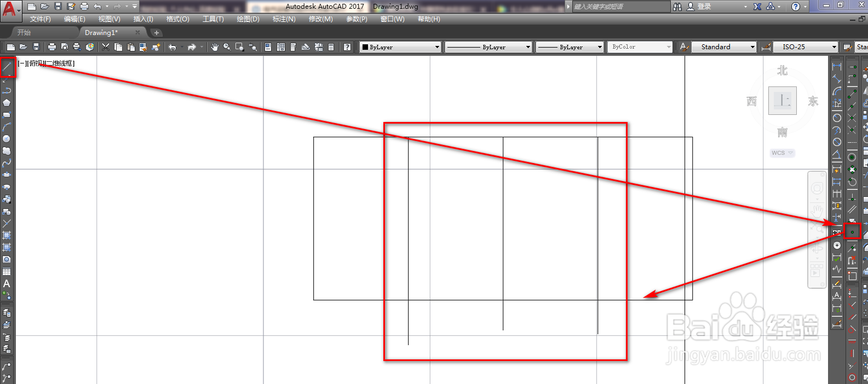The height and width of the screenshot is (384, 868).
Task: Open the Standard text style dropdown
Action: pos(724,47)
